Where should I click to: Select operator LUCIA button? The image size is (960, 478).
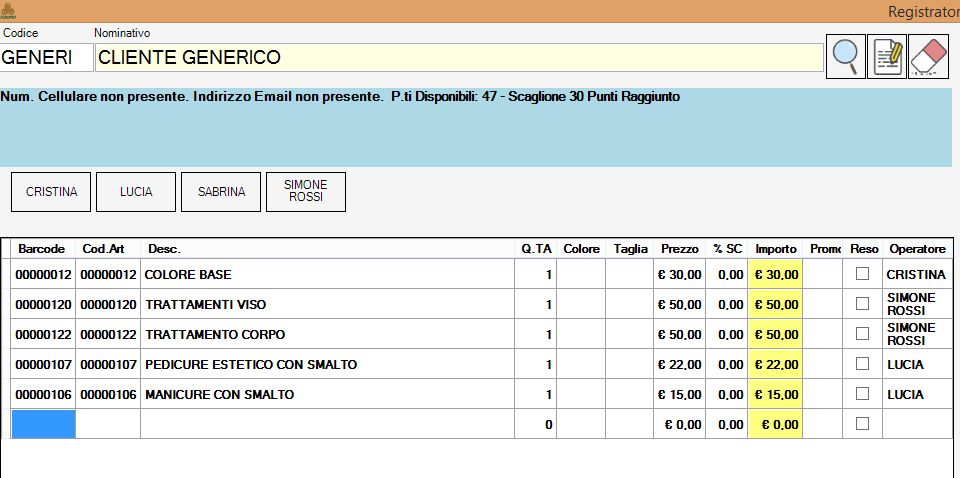click(x=136, y=192)
